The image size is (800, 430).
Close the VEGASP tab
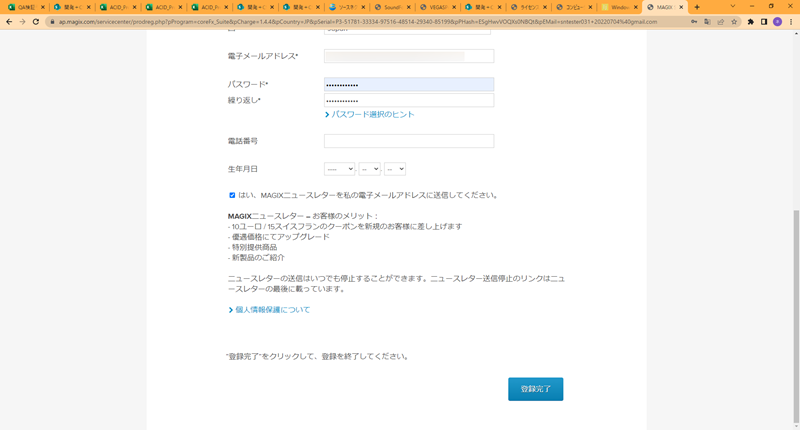click(x=454, y=7)
